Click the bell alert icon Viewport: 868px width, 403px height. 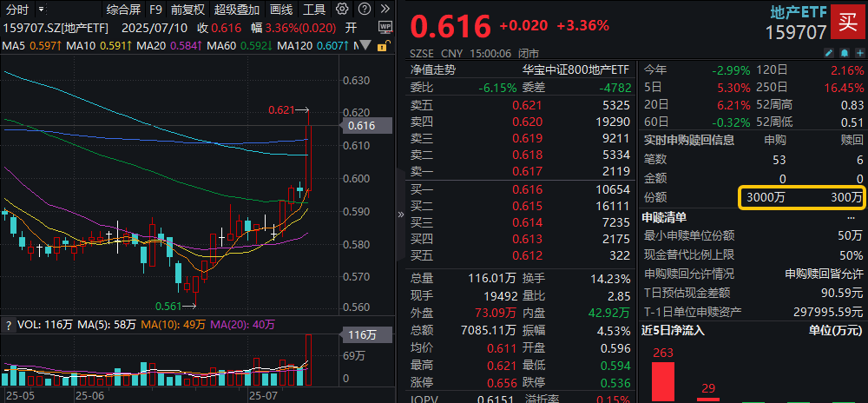click(844, 53)
